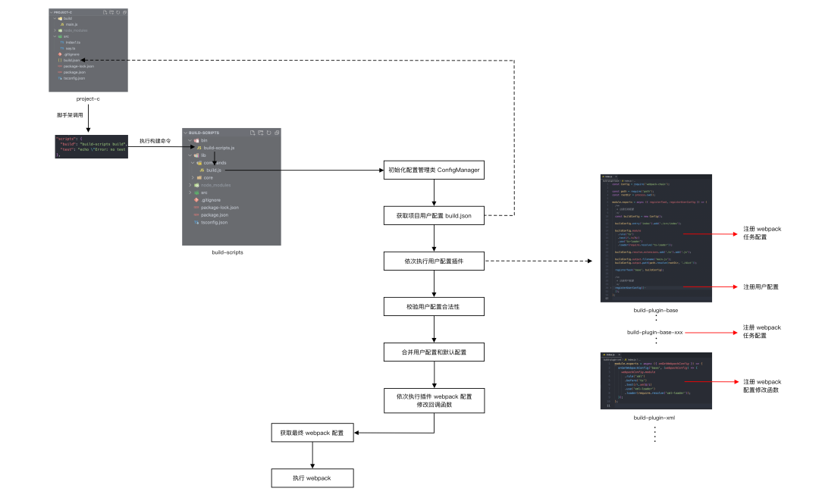Screen dimensions: 819x504
Task: Click New File icon in PROJECT-C panel header
Action: pos(105,12)
